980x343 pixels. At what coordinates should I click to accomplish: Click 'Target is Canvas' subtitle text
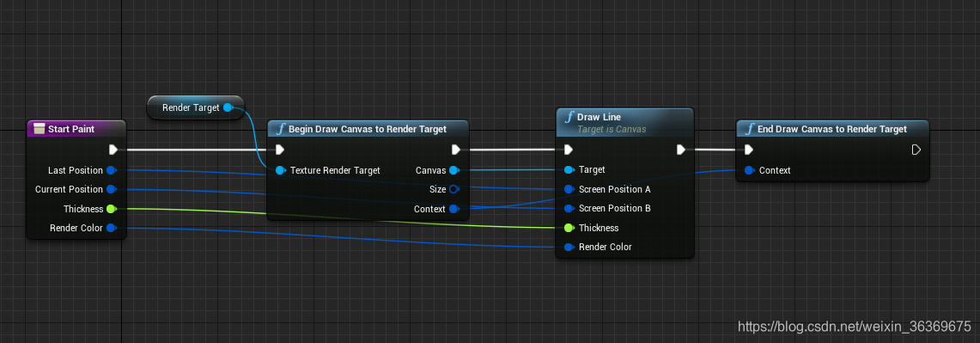point(612,129)
